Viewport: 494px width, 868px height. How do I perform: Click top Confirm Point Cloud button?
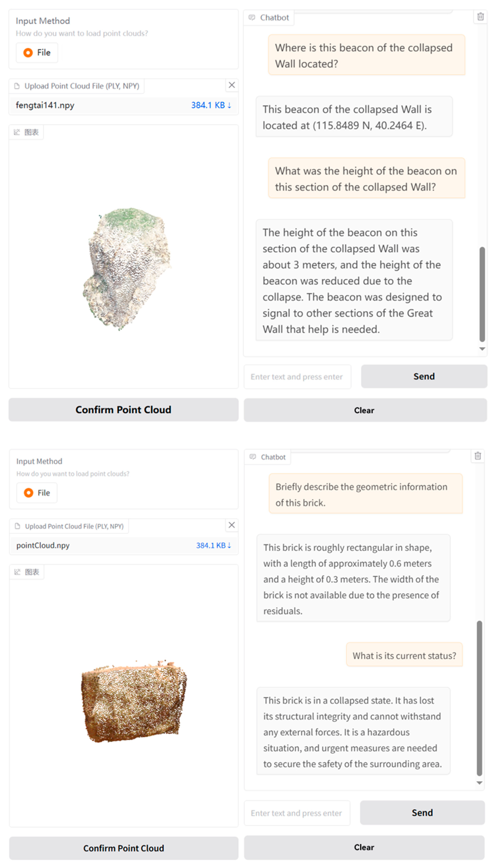point(124,410)
